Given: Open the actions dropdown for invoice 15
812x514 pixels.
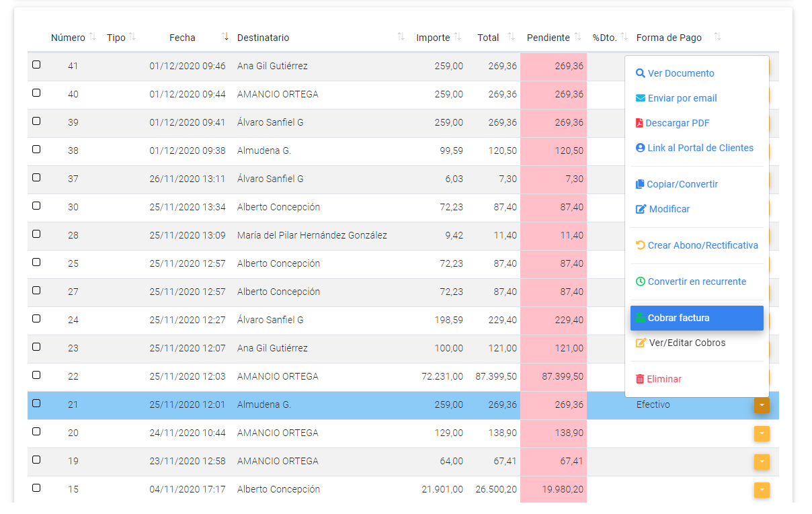Looking at the screenshot, I should click(x=762, y=490).
